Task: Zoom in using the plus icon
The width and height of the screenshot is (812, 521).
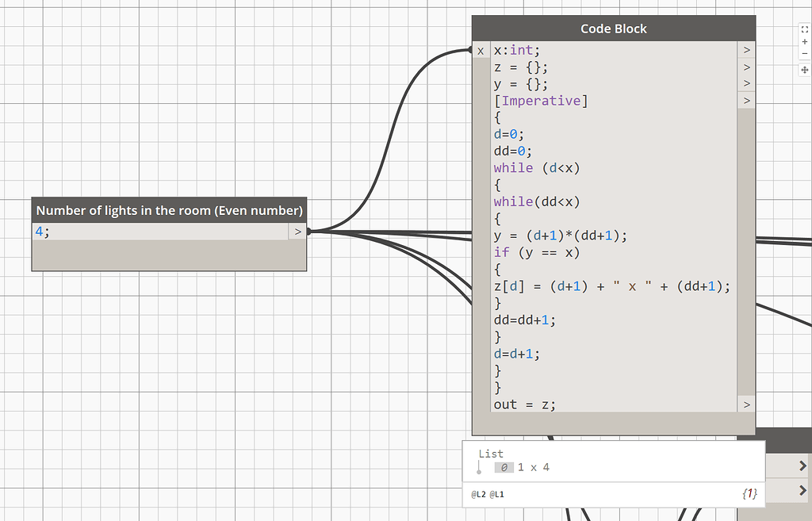Action: coord(803,41)
